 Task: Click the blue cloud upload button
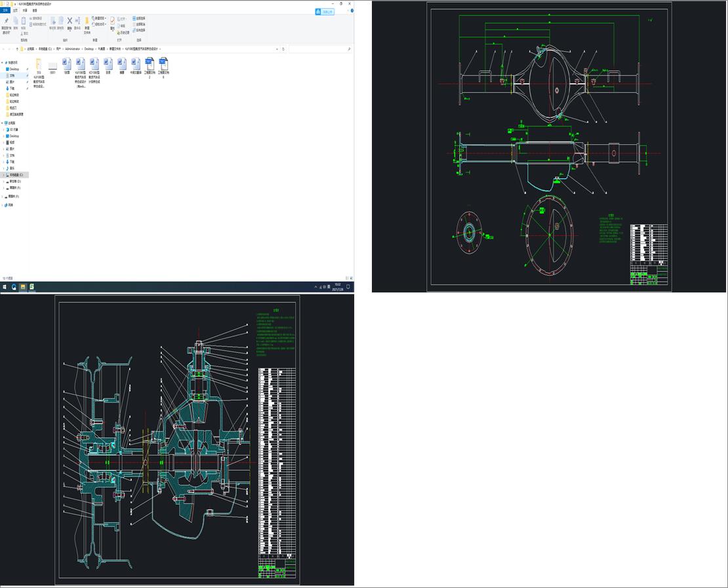click(324, 12)
